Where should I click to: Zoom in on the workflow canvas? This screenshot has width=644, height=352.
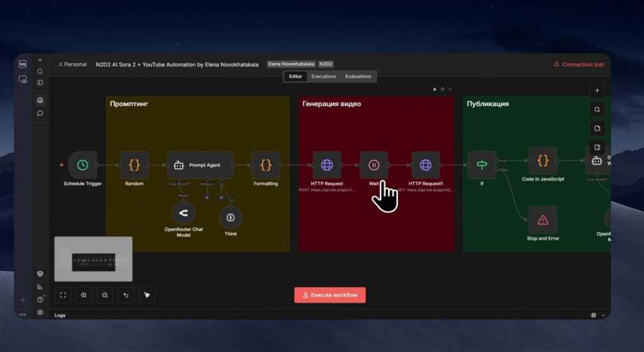coord(84,295)
